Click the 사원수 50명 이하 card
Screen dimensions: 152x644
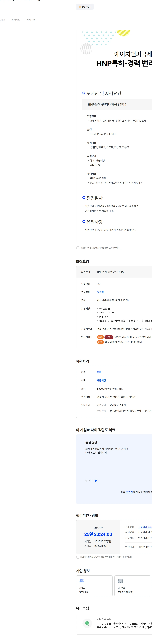[x=94, y=586]
